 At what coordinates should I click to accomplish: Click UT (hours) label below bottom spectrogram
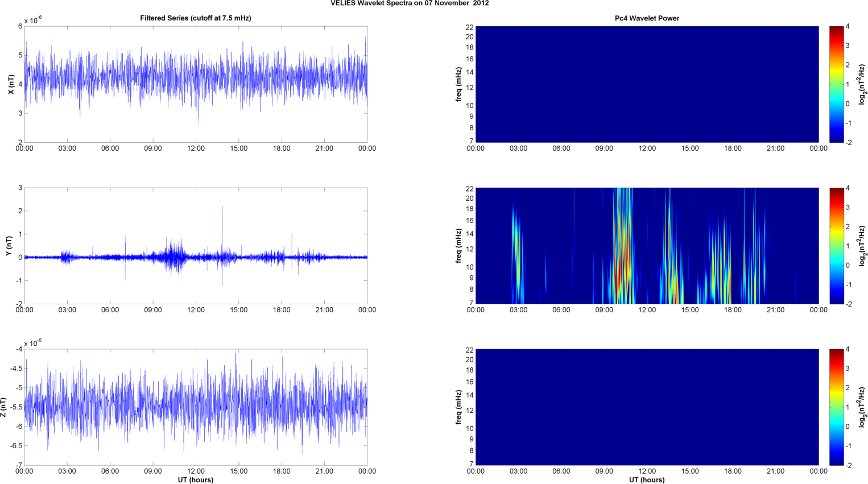pos(647,479)
